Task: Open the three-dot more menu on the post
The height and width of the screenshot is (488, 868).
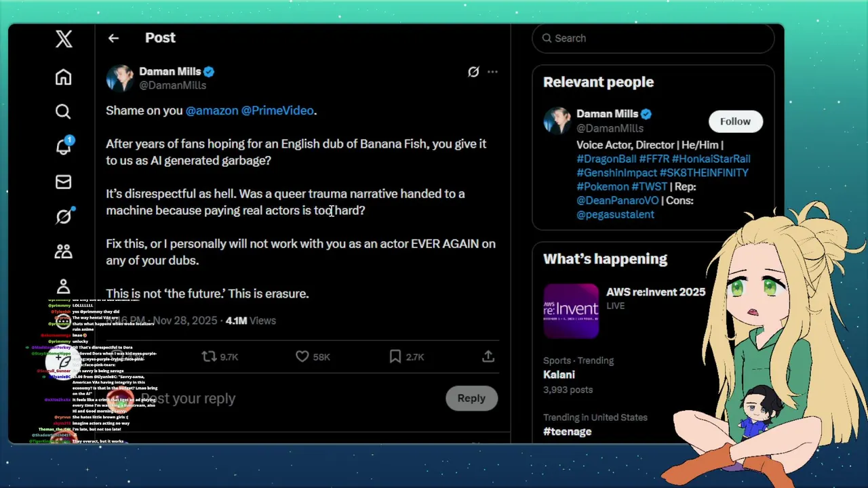Action: pyautogui.click(x=492, y=72)
